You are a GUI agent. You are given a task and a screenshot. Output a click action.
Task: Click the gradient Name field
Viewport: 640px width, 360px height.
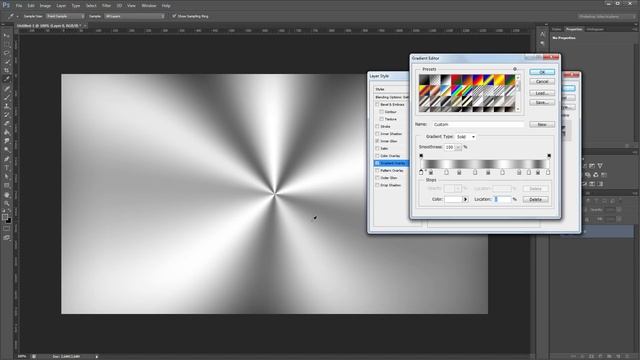coord(478,124)
